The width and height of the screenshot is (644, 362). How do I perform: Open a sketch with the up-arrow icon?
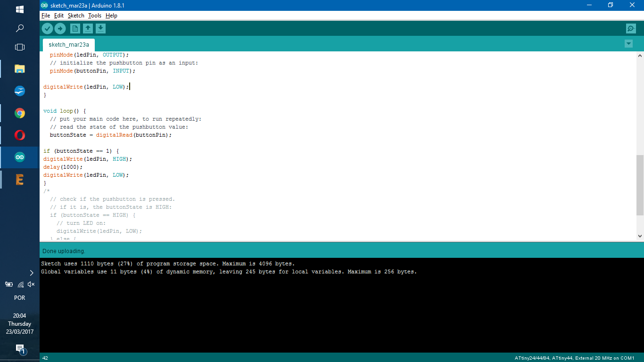[x=88, y=29]
